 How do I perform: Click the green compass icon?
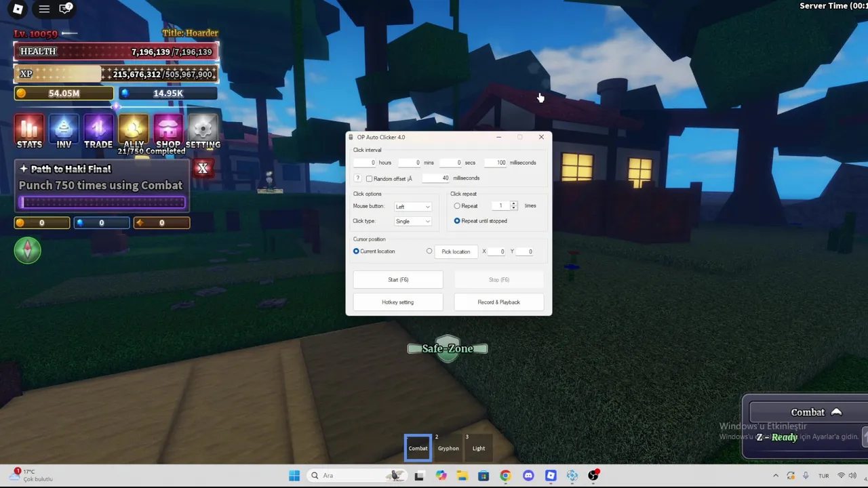(x=28, y=250)
